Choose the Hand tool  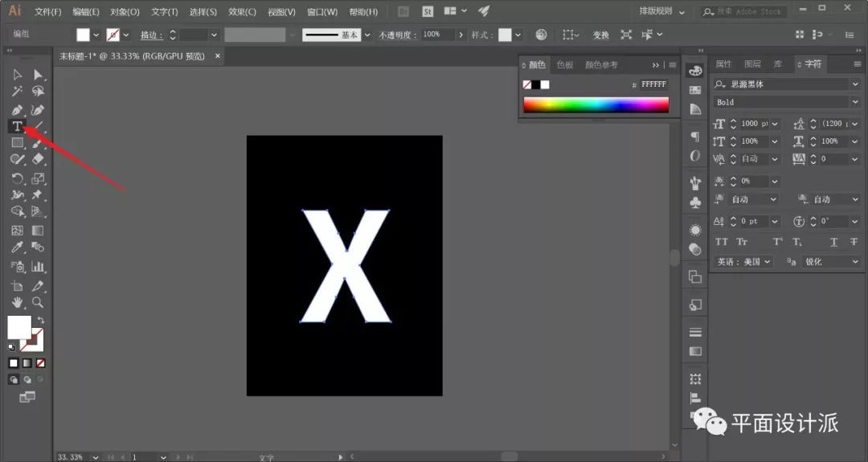(17, 302)
